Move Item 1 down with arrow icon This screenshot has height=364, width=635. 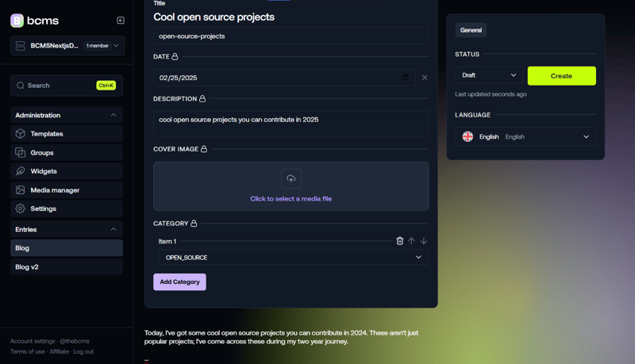coord(424,241)
